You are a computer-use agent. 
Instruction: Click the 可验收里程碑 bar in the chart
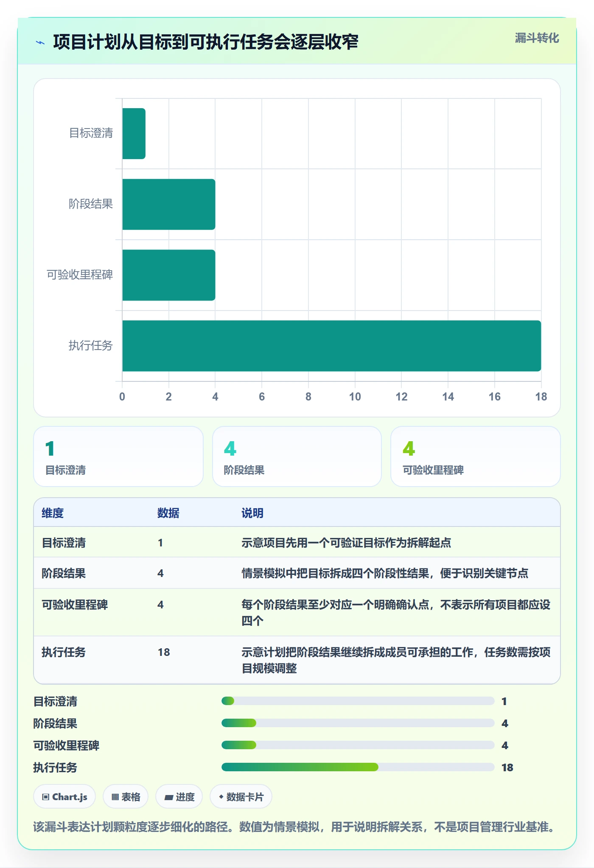click(x=169, y=275)
